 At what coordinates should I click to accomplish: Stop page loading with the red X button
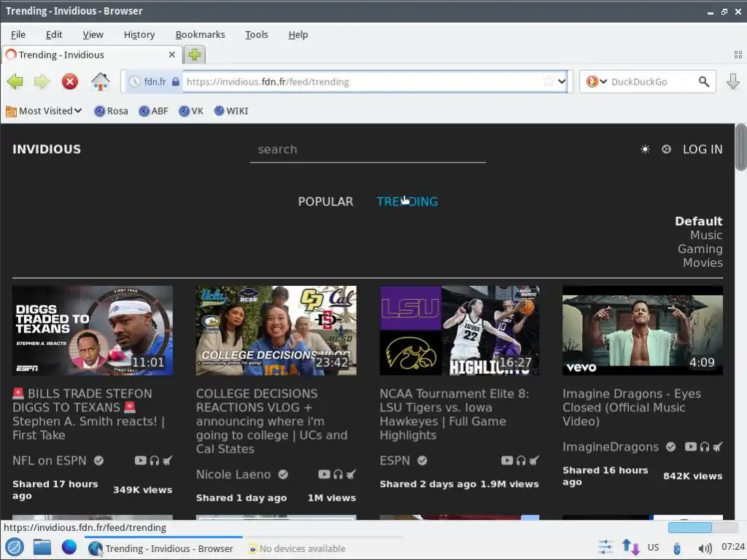tap(69, 82)
